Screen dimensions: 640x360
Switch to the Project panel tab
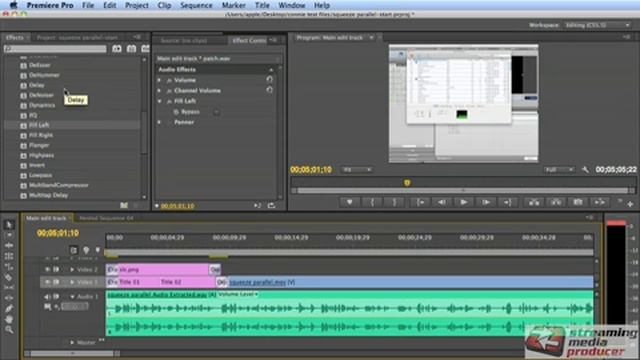[77, 38]
